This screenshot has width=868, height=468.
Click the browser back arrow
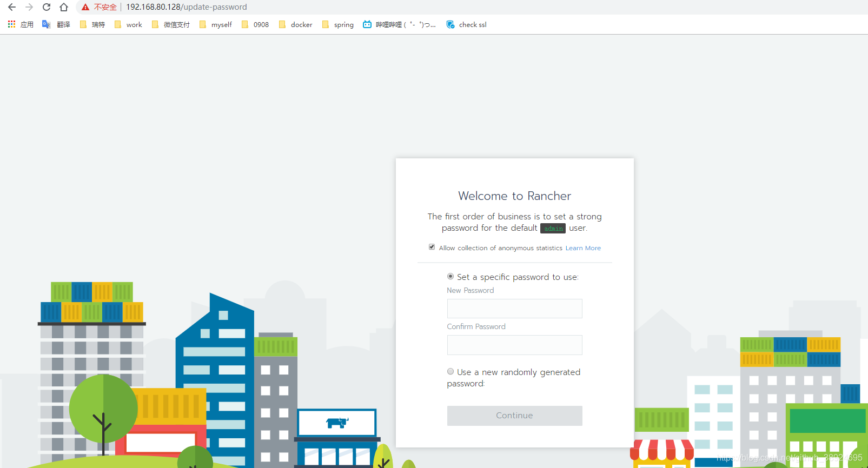tap(12, 7)
